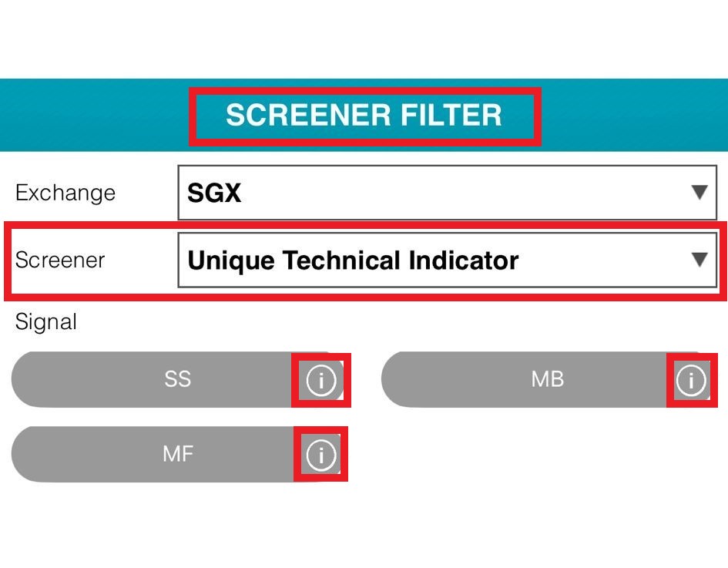
Task: Open the Unique Technical Indicator selector
Action: coord(447,260)
